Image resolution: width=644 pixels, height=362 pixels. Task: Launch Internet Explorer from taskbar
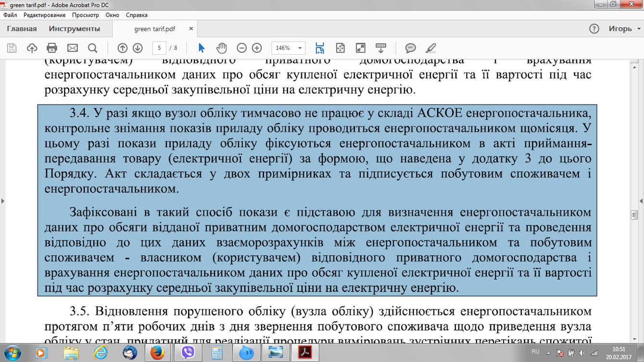click(101, 353)
